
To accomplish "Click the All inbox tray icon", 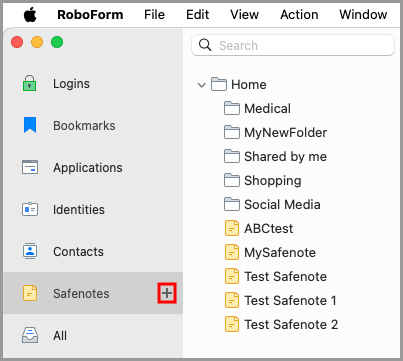I will tap(30, 335).
